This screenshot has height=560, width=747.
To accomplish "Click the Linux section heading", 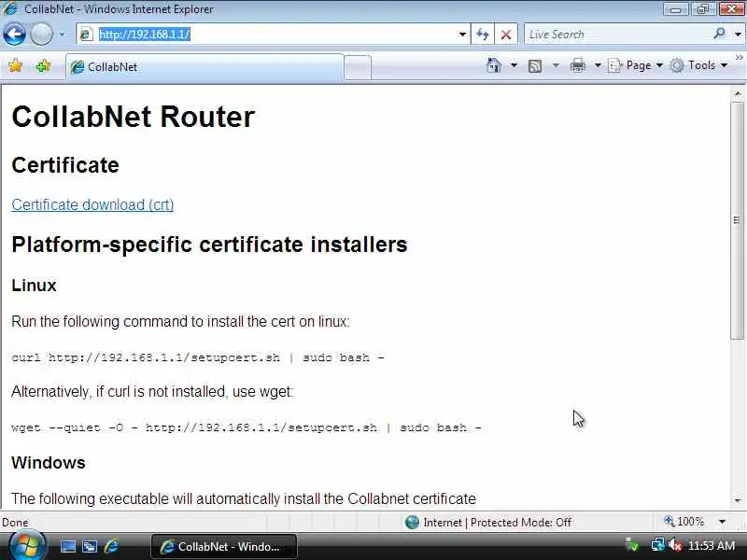I will pyautogui.click(x=34, y=286).
